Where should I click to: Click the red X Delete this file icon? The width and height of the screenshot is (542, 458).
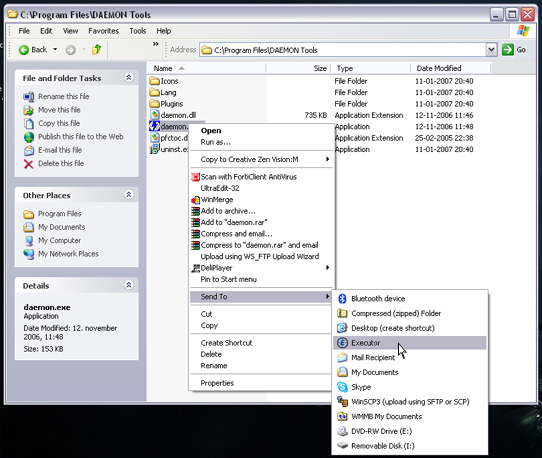coord(29,164)
